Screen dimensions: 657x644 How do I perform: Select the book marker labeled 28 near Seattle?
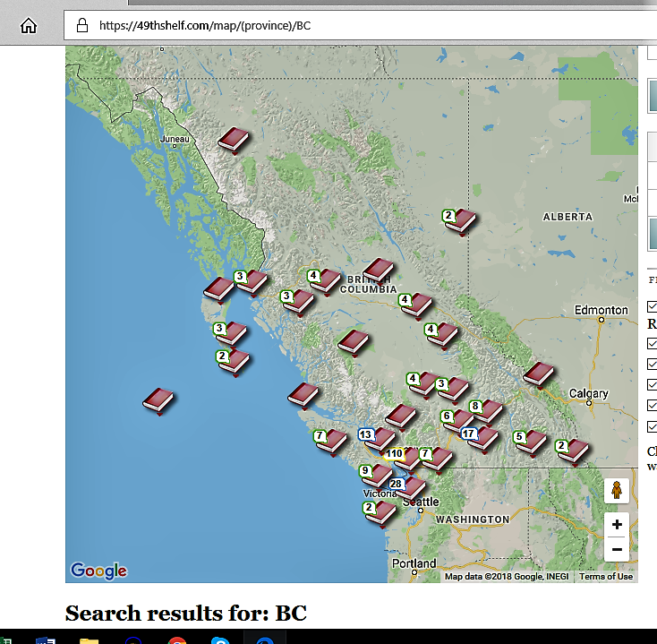coord(410,487)
